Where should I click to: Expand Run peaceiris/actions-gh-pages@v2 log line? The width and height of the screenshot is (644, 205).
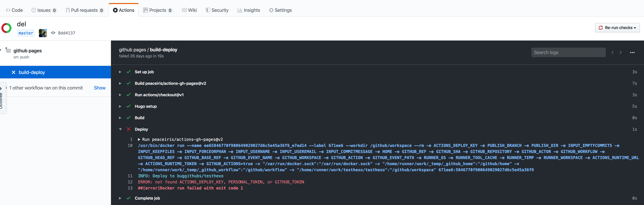coord(139,140)
